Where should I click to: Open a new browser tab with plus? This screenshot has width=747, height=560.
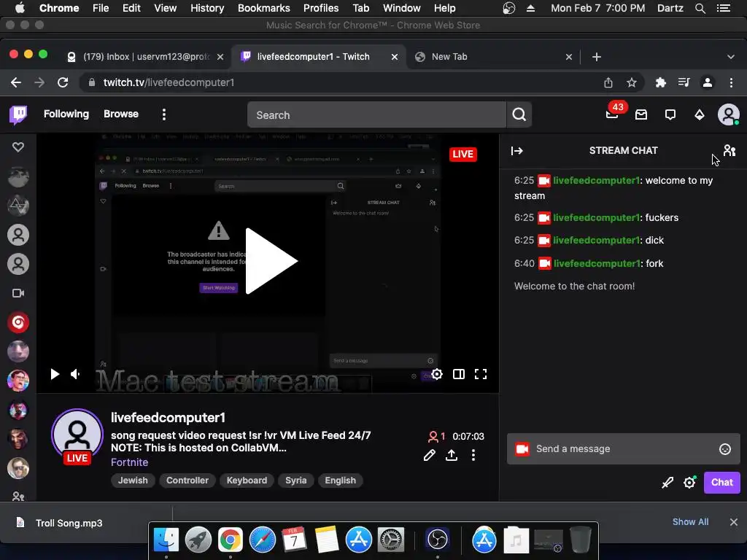tap(597, 57)
